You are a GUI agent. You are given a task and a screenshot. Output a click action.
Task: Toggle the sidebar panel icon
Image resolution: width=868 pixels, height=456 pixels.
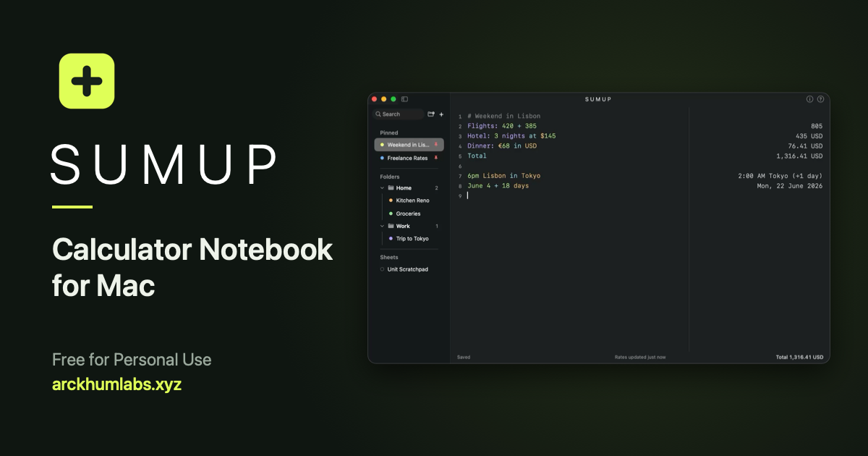click(404, 99)
